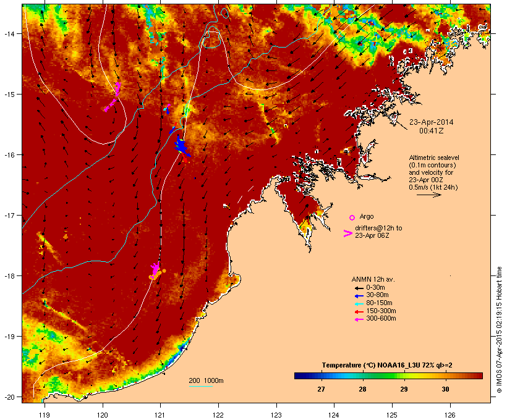This screenshot has height=420, width=507.
Task: Click the magenta 300-600m legend arrow
Action: pyautogui.click(x=359, y=319)
